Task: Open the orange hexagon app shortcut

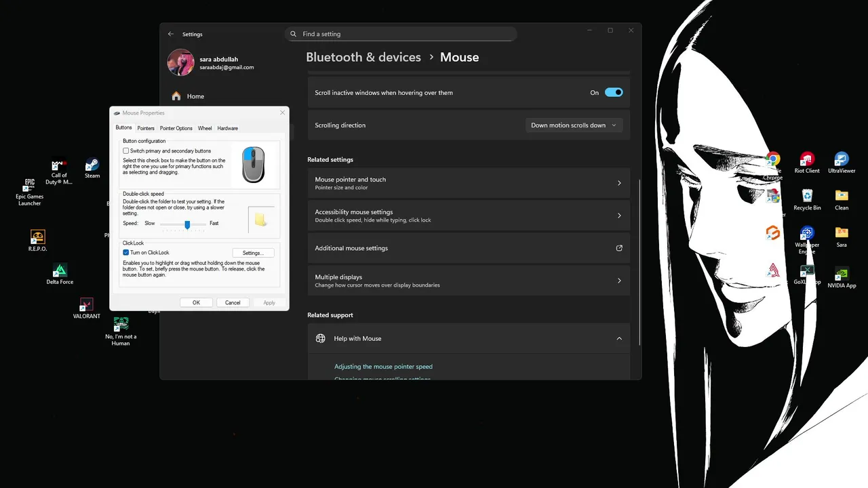Action: click(773, 234)
